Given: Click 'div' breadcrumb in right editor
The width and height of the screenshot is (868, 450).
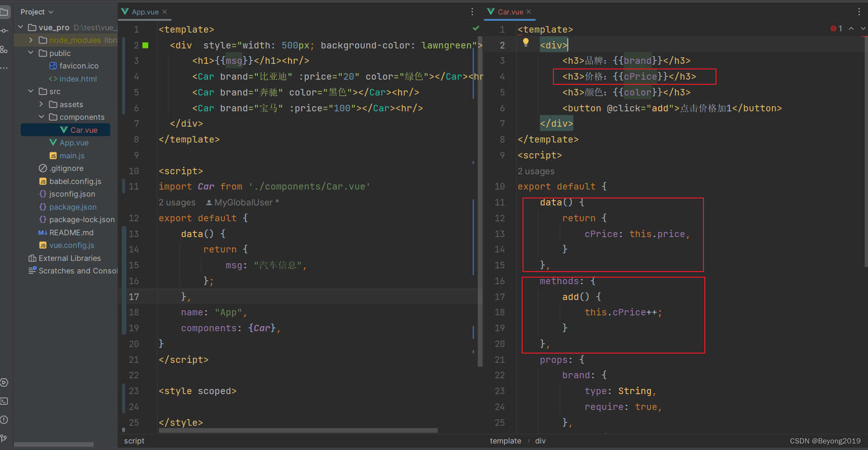Looking at the screenshot, I should pyautogui.click(x=540, y=441).
